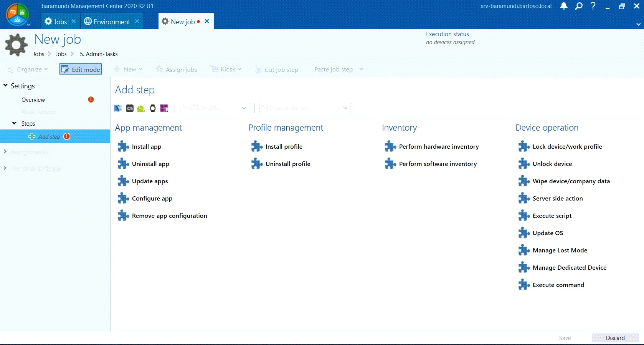Click the purple Windows mobile platform icon

coord(164,108)
